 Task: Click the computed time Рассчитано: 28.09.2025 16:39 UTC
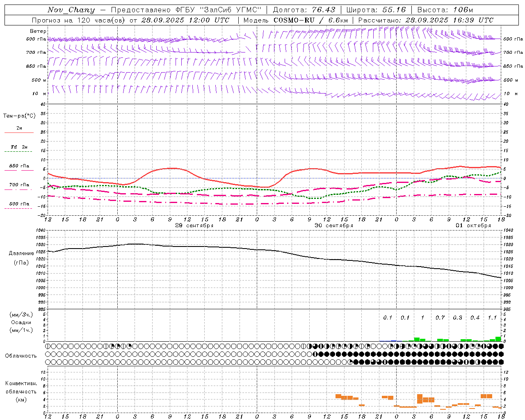pyautogui.click(x=426, y=20)
